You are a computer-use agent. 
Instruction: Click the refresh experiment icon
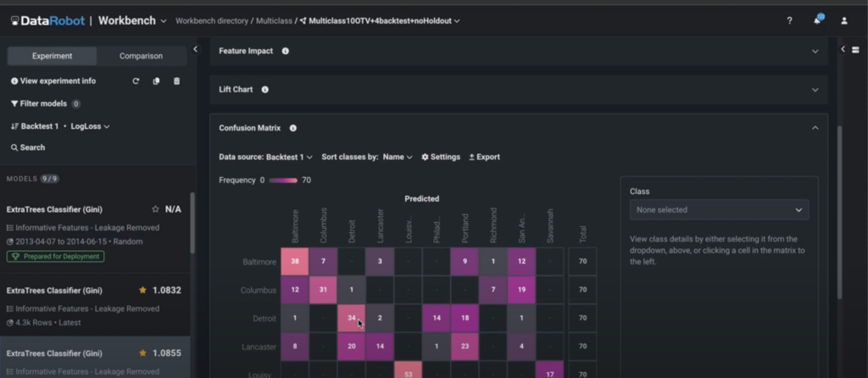(x=136, y=81)
